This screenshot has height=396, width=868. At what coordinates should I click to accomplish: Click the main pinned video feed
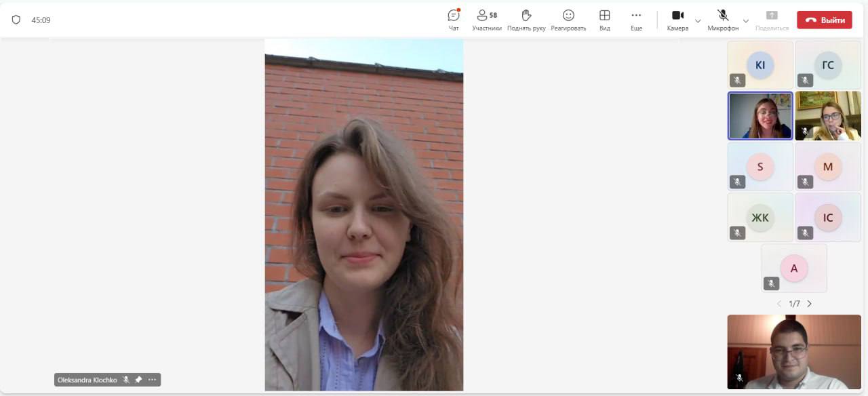[x=364, y=214]
